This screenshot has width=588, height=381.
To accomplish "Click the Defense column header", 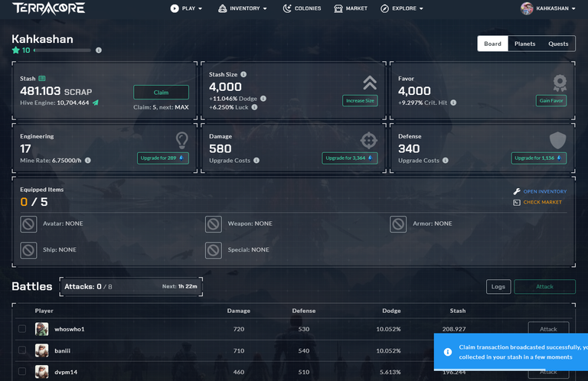I will 304,311.
